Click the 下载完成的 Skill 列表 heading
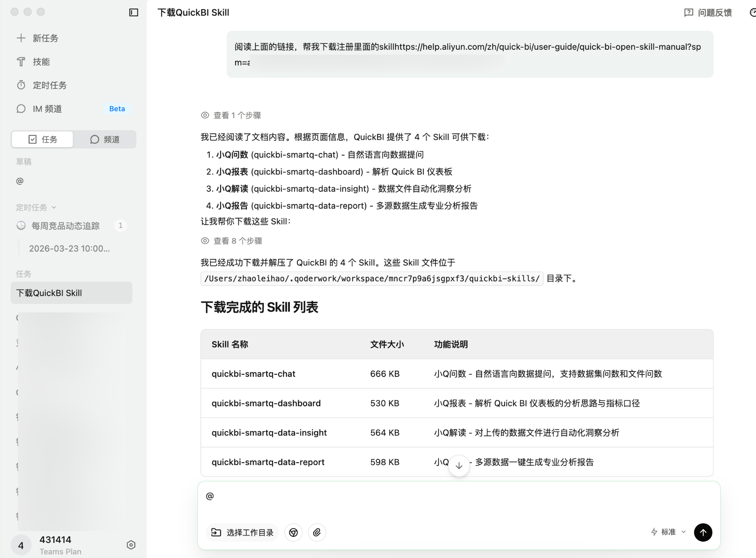Viewport: 756px width, 558px height. (x=259, y=308)
